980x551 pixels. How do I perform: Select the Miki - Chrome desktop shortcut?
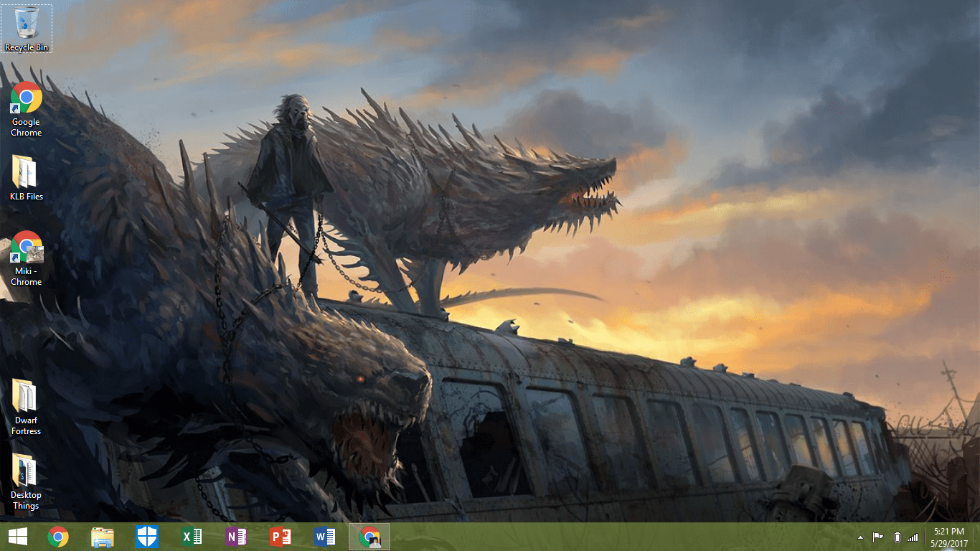27,258
